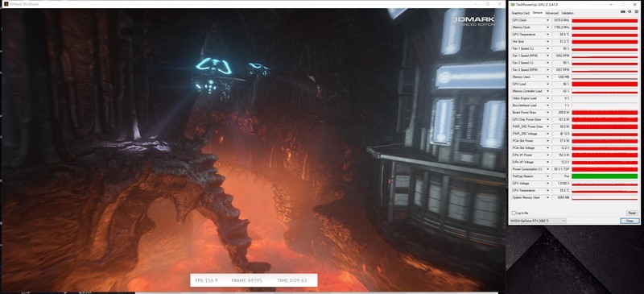Image resolution: width=644 pixels, height=294 pixels.
Task: Open the GPU Clock sensor dropdown
Action: [x=547, y=20]
